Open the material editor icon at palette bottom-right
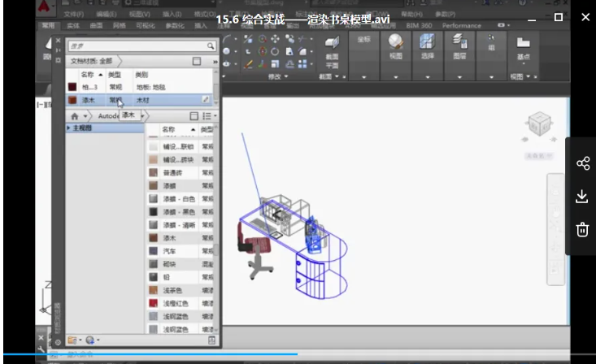This screenshot has width=596, height=364. point(211,340)
